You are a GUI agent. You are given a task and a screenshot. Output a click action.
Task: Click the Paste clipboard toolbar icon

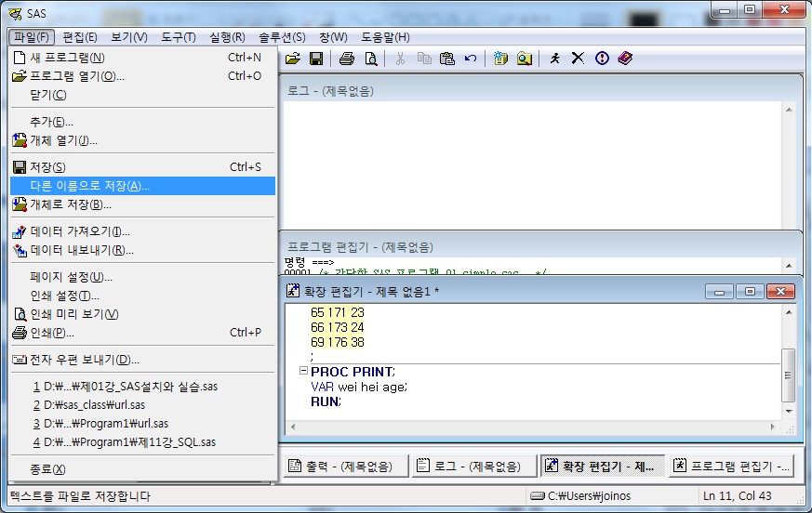pos(446,59)
